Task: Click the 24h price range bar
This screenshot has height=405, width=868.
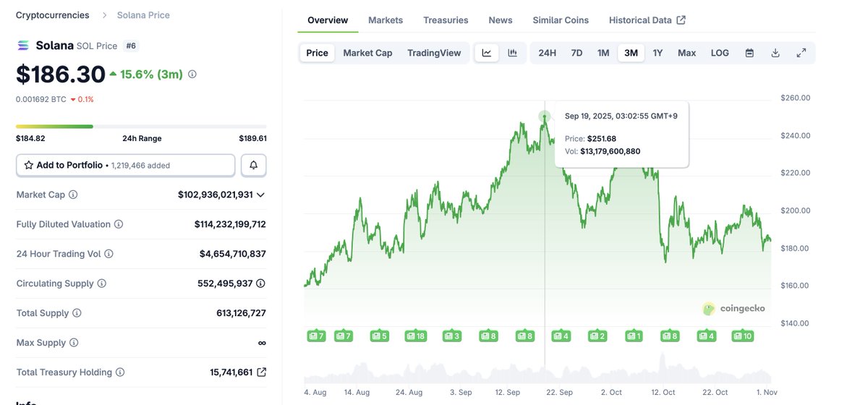Action: [141, 127]
